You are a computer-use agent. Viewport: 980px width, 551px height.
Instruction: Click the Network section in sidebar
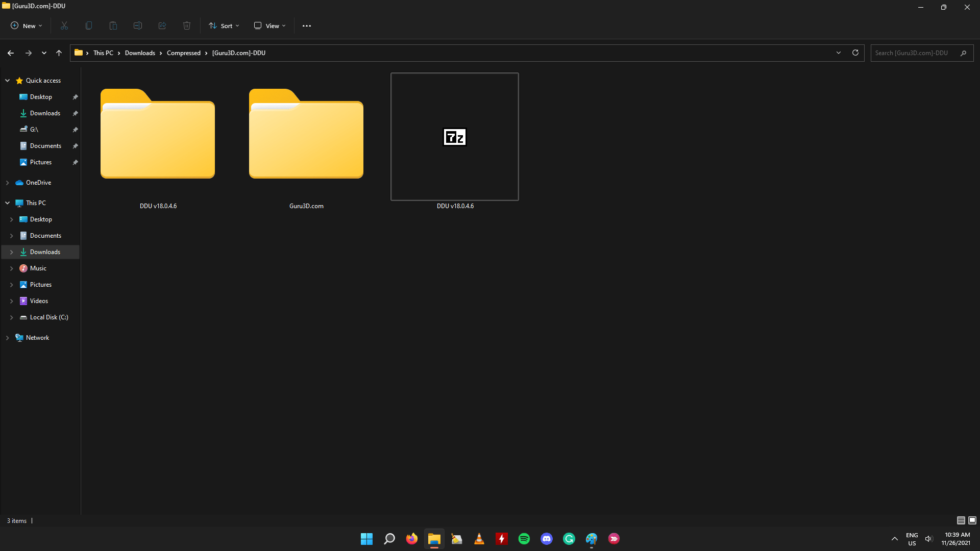pyautogui.click(x=37, y=337)
